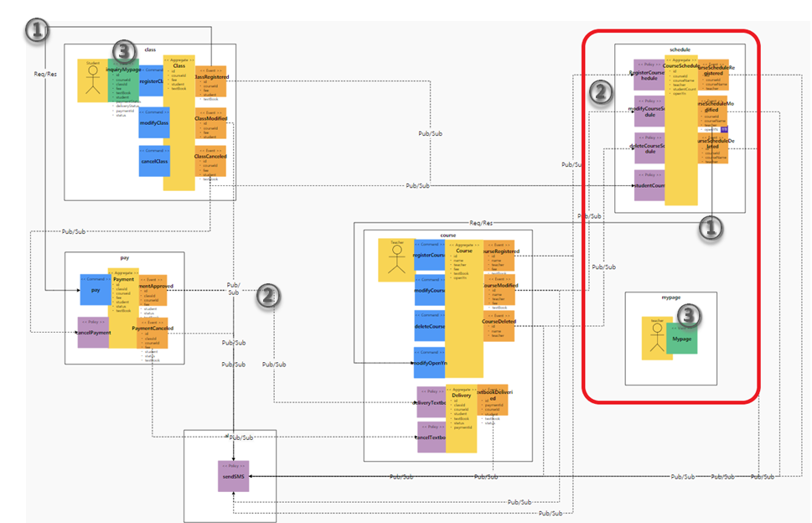The image size is (812, 523).
Task: Select the Teacher actor sticky in course
Action: click(396, 260)
